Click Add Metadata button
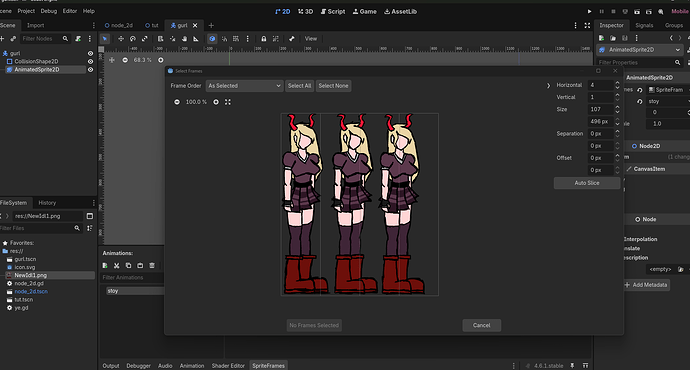This screenshot has height=370, width=690. point(646,285)
